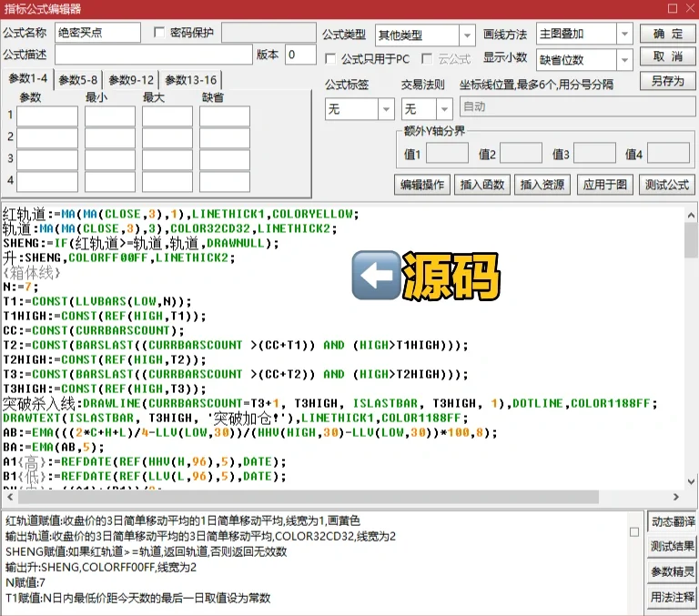Click the 坐标线位置 field showing 自动
Image resolution: width=699 pixels, height=616 pixels.
577,107
